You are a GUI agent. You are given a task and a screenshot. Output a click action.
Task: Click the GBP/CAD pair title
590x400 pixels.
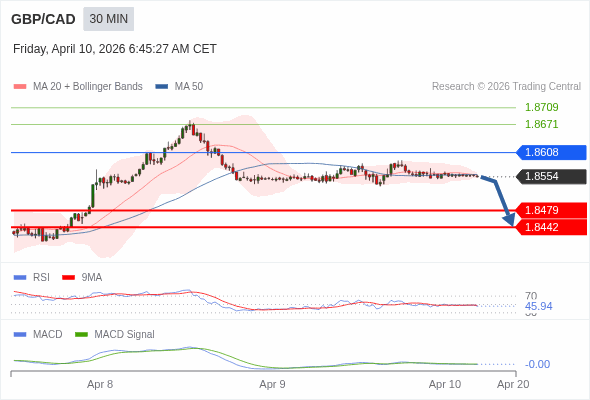43,19
